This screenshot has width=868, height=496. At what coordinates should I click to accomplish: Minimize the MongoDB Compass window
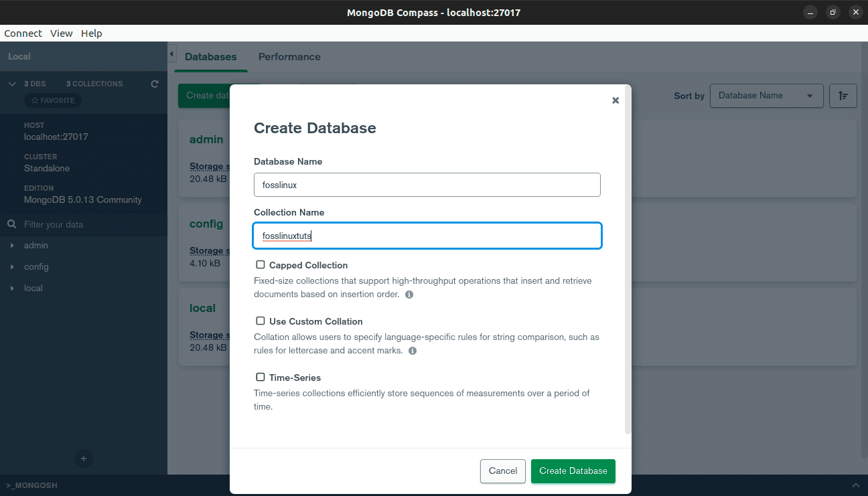[x=811, y=12]
